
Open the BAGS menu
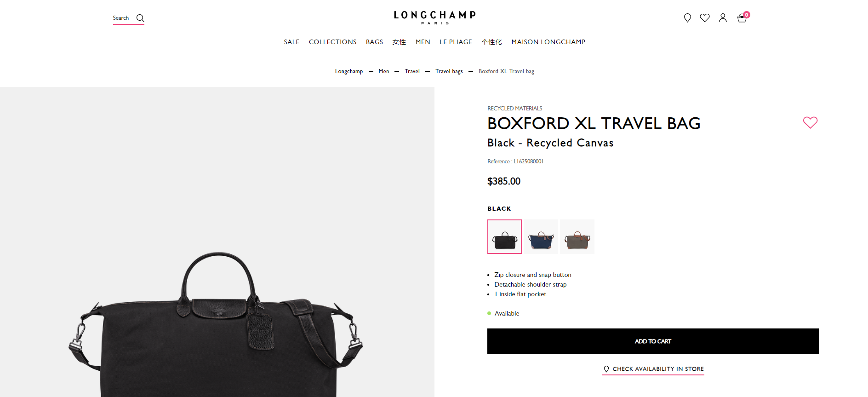pos(374,42)
